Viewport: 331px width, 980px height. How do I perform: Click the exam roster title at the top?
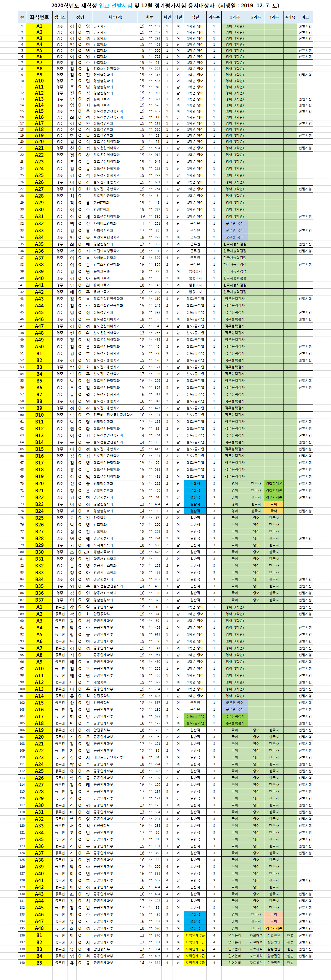tap(165, 6)
